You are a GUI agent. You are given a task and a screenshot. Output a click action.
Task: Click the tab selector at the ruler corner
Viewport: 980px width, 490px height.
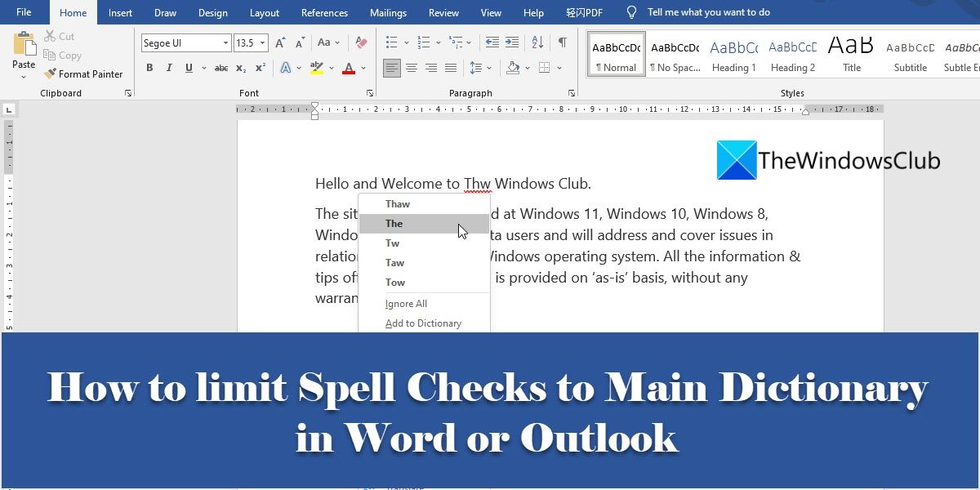click(9, 109)
